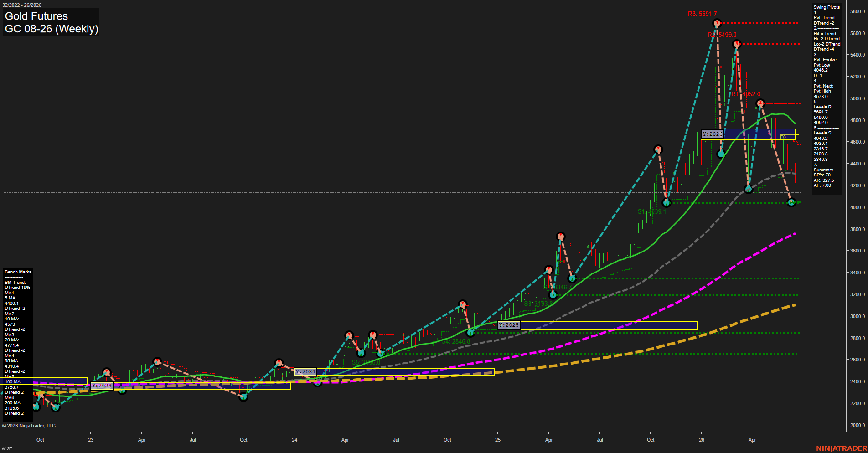Click the 'Y:2025' yearly session tag
The image size is (868, 453).
pos(508,325)
